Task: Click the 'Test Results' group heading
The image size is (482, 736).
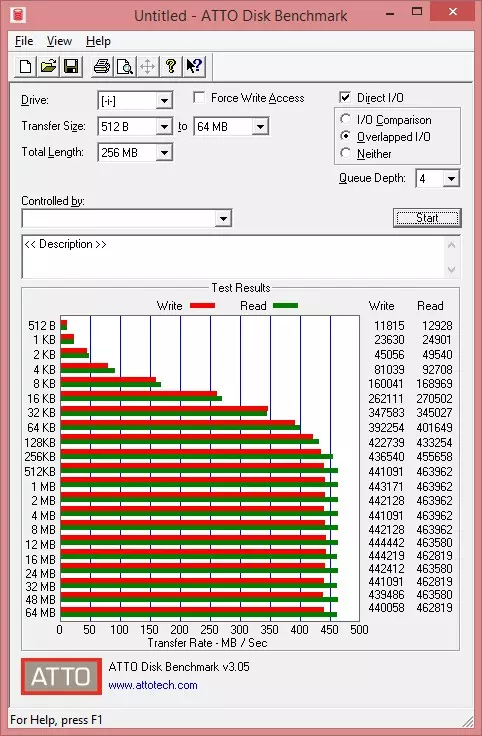Action: pyautogui.click(x=241, y=287)
